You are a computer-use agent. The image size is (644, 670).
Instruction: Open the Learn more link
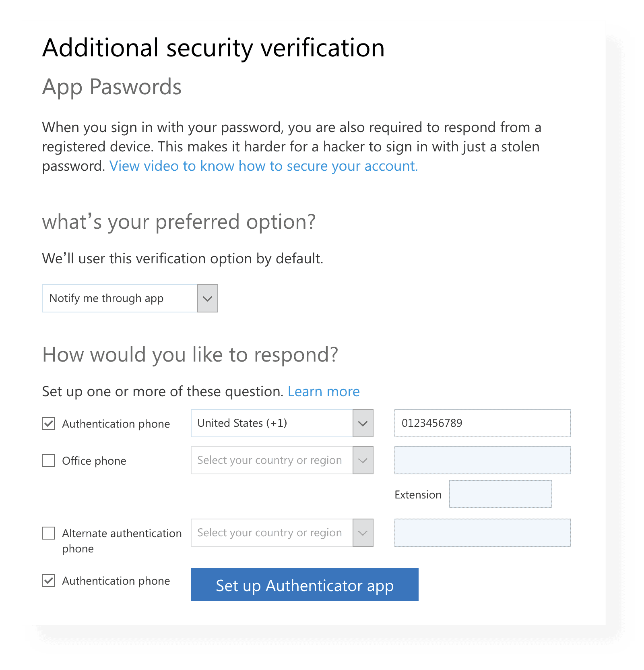(324, 391)
